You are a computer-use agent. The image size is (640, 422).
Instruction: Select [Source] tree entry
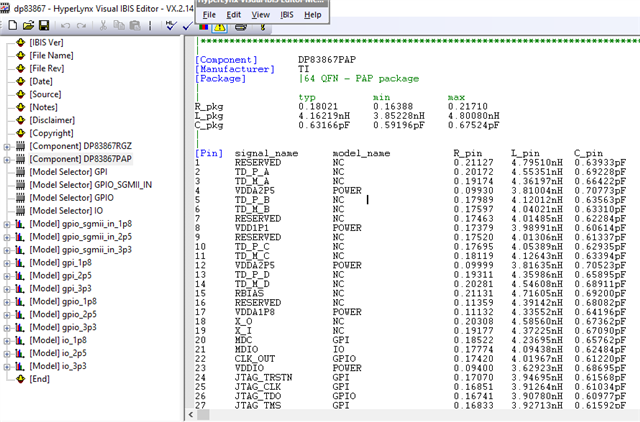click(x=45, y=94)
